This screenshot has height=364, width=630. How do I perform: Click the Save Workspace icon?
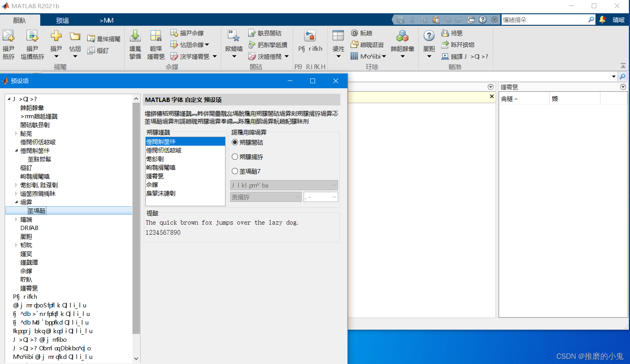tap(156, 36)
